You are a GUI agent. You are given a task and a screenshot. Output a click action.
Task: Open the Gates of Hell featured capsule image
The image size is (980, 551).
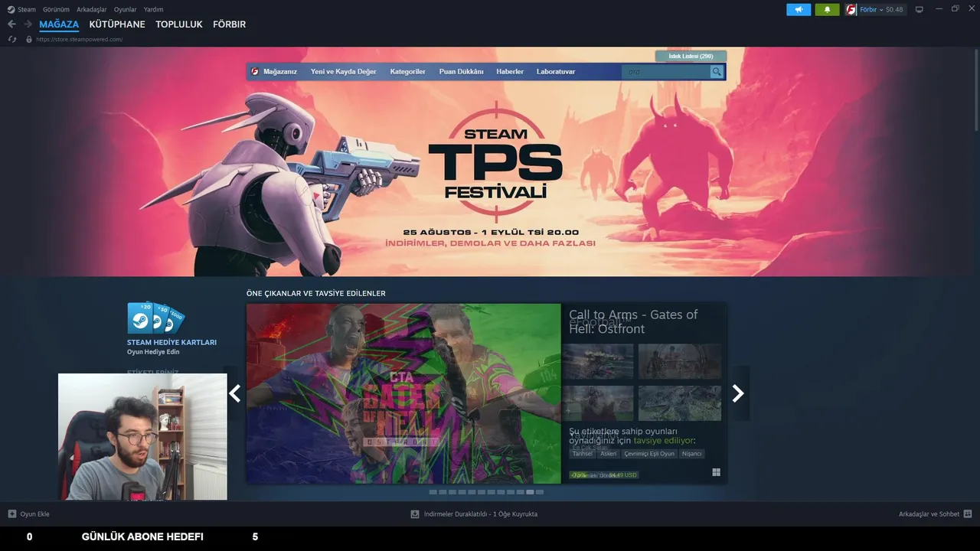(x=403, y=393)
